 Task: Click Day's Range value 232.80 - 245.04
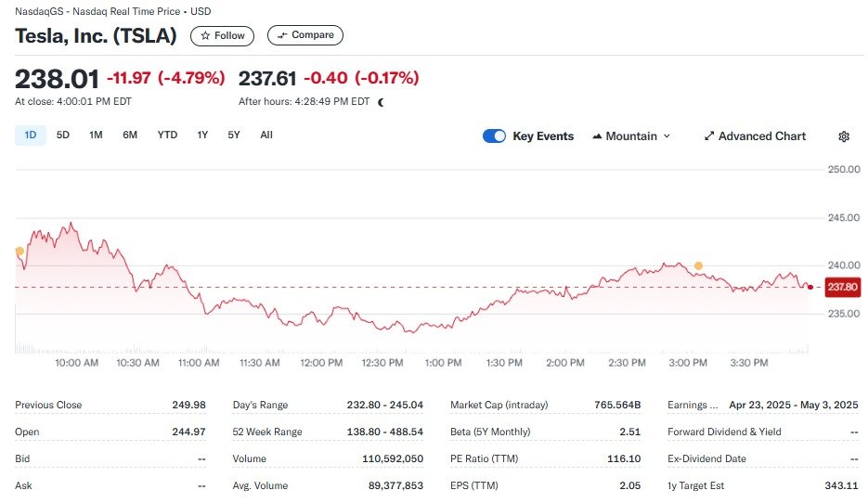click(384, 405)
